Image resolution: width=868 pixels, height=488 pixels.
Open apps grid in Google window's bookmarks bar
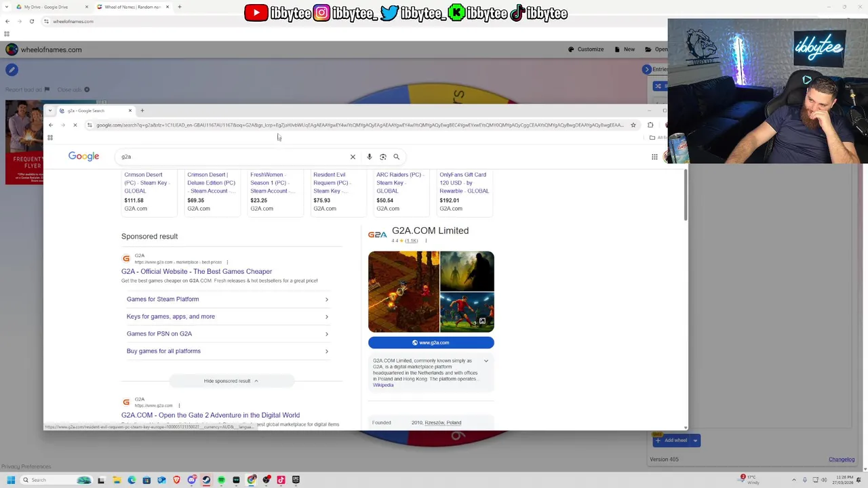click(x=50, y=138)
